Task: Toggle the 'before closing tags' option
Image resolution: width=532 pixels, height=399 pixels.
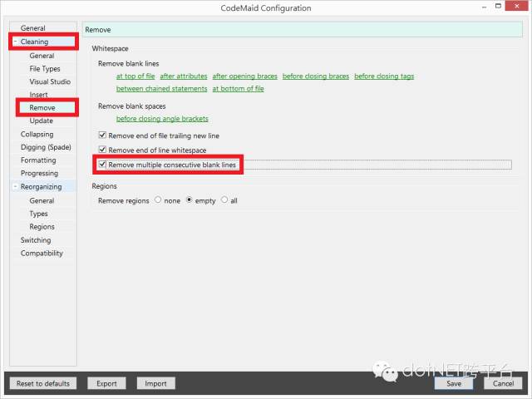Action: (x=384, y=76)
